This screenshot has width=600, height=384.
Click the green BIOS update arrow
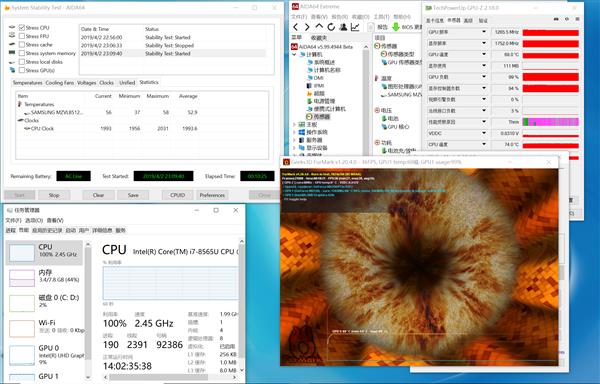click(x=396, y=27)
